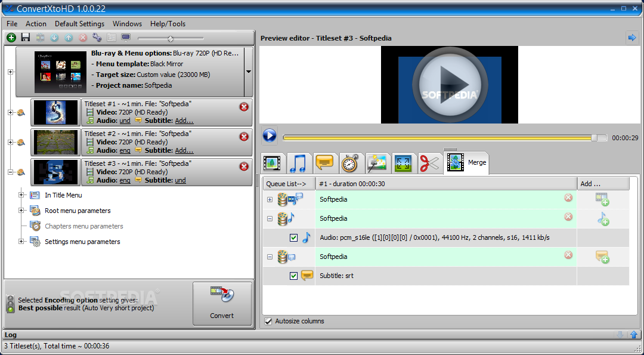Click the toolbar zoom slider handle
The image size is (644, 355).
[171, 39]
